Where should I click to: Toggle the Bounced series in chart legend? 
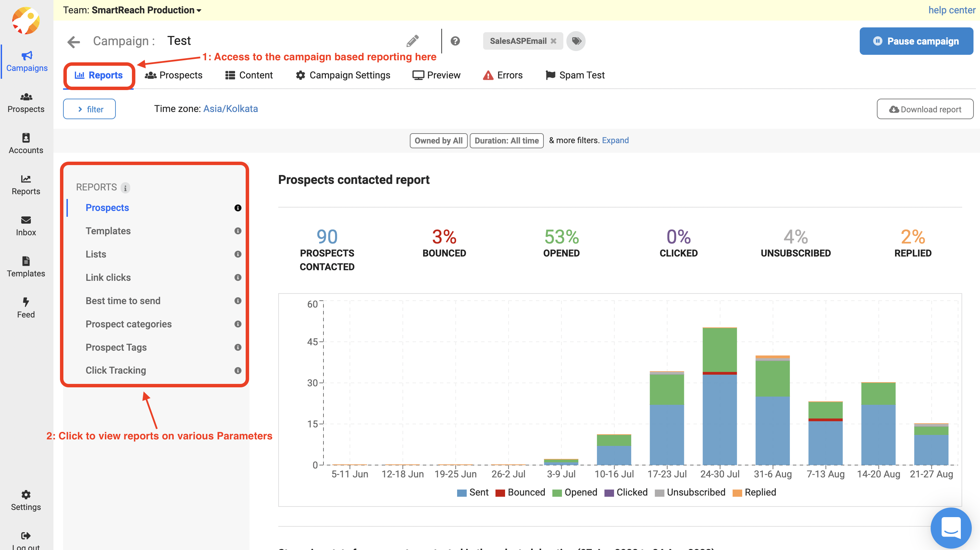pos(520,492)
